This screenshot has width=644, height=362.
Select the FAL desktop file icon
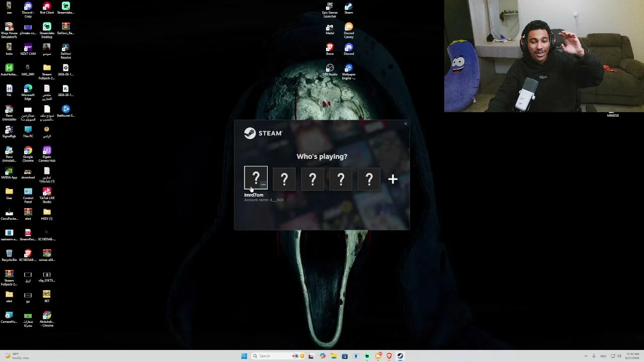coord(9,90)
